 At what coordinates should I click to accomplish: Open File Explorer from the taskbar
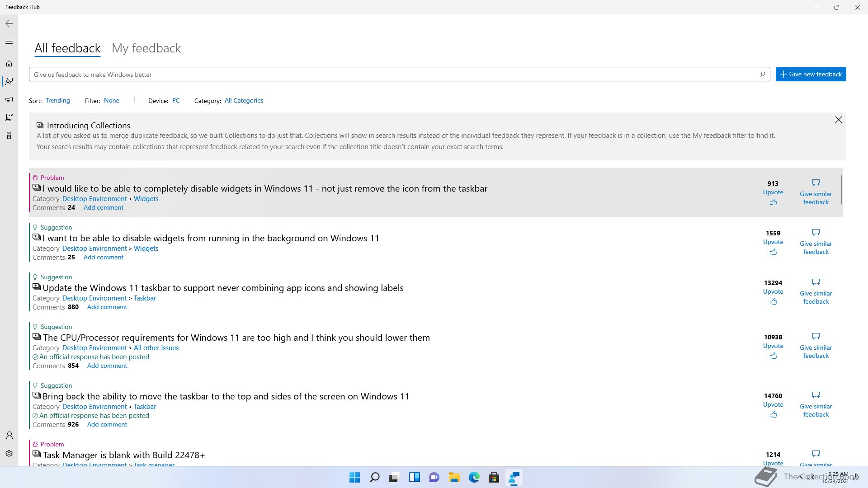pos(454,477)
